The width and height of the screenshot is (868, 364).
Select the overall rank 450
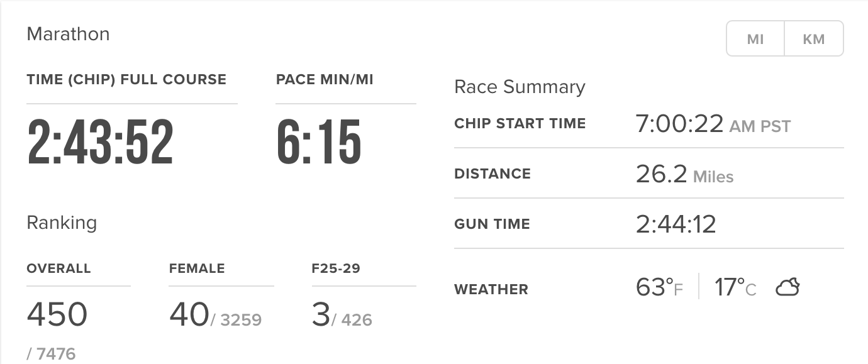click(57, 314)
